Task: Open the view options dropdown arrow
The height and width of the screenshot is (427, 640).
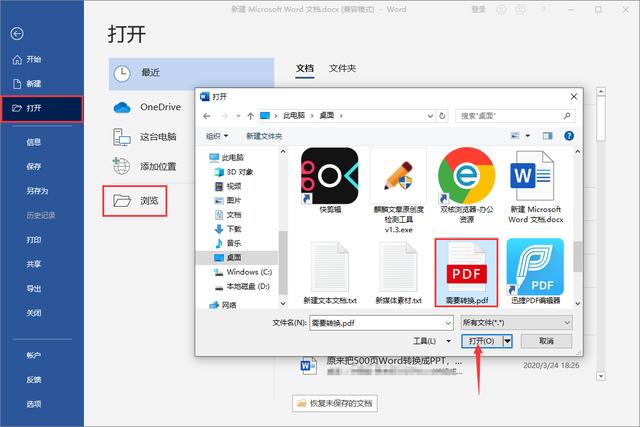Action: pos(528,136)
